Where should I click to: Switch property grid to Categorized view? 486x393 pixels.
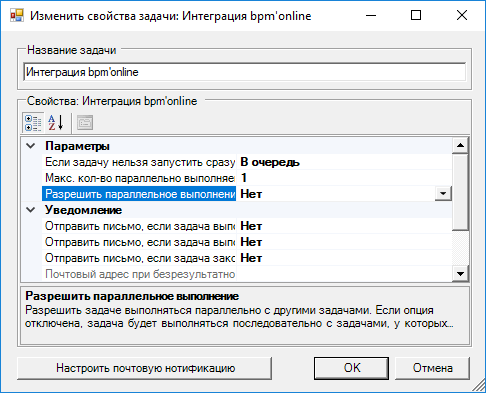coord(33,122)
